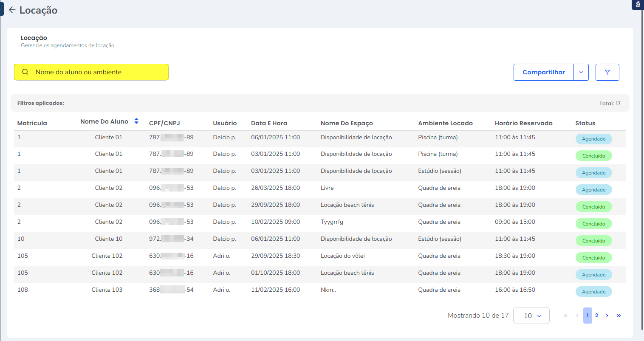Select the Cliente 103 row
This screenshot has height=341, width=644.
tap(107, 290)
